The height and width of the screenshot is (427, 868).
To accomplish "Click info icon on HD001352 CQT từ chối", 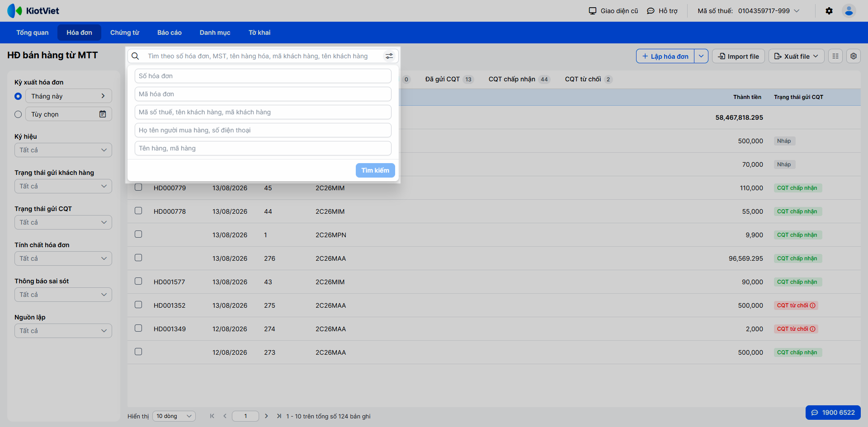I will (813, 305).
